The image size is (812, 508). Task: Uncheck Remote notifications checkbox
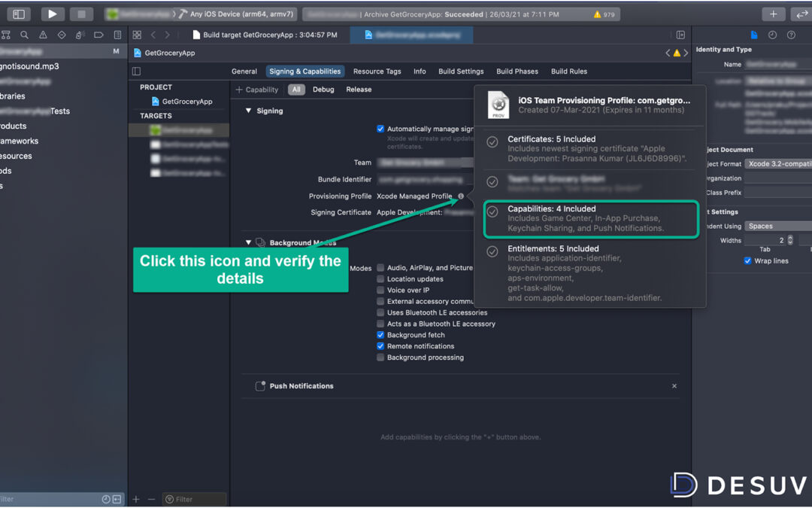click(x=380, y=346)
